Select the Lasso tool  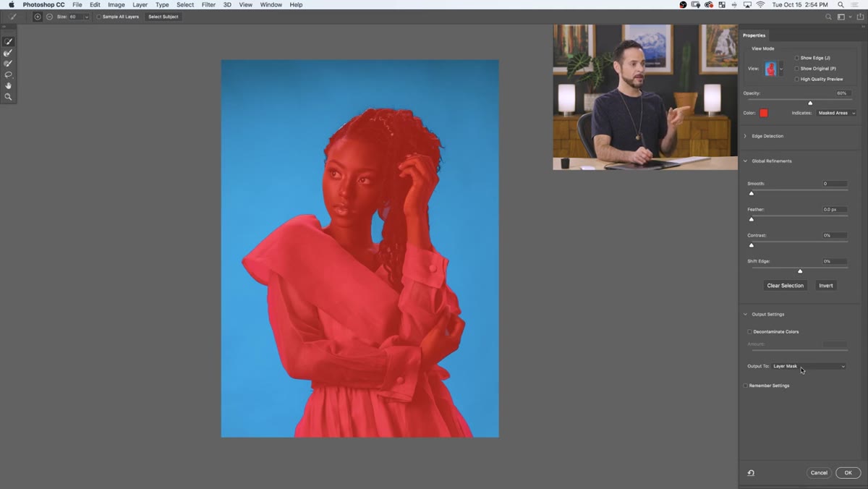click(9, 75)
